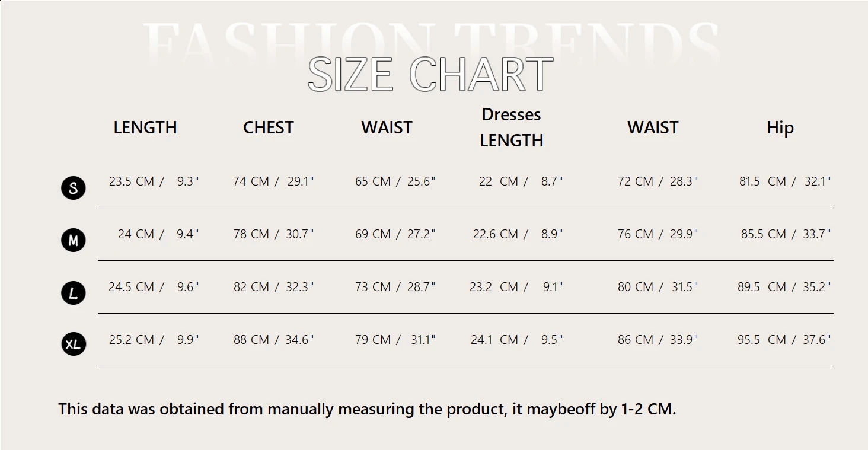868x450 pixels.
Task: Click the 25.2 CM / 9.9" length value
Action: pos(154,340)
